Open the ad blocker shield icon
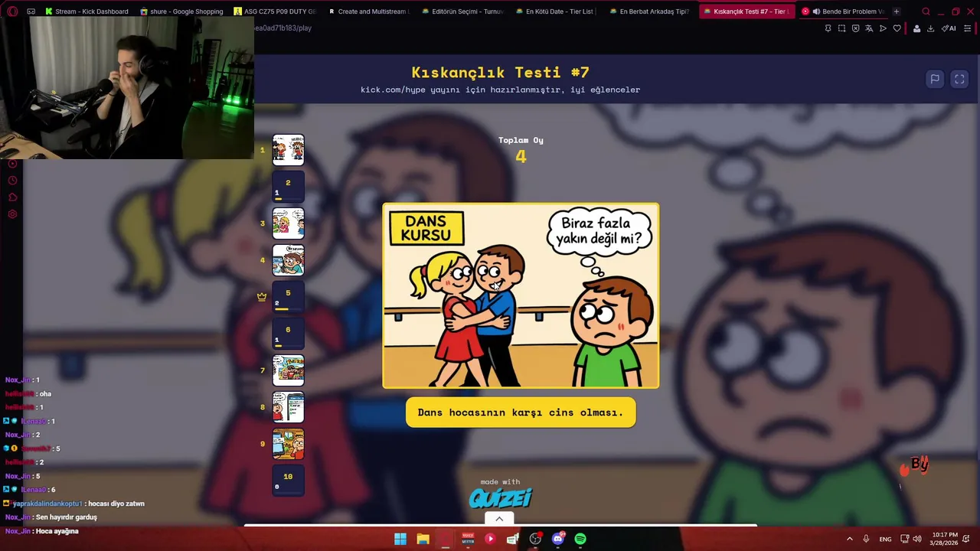 [x=855, y=28]
